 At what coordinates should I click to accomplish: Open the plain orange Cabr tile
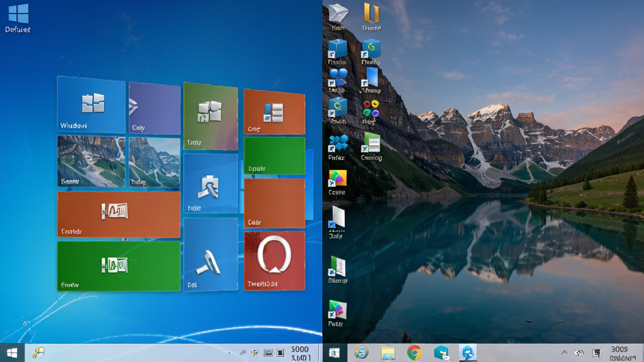(x=274, y=203)
